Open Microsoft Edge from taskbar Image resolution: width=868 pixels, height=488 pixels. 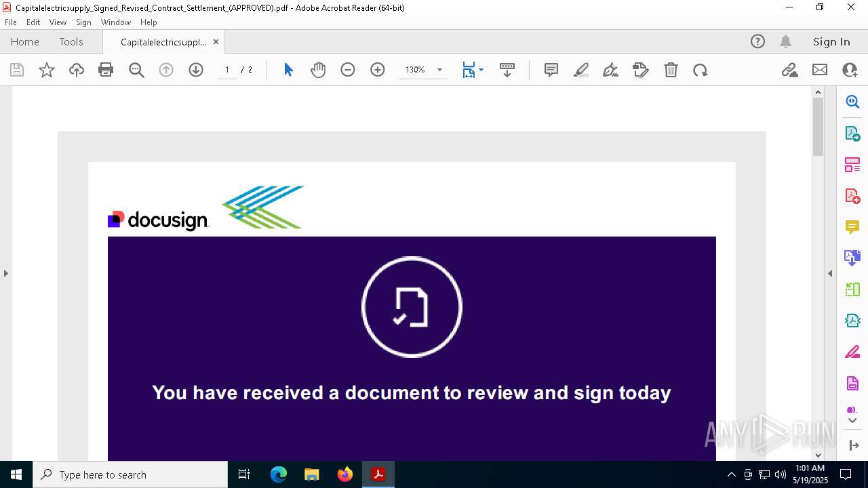[279, 474]
